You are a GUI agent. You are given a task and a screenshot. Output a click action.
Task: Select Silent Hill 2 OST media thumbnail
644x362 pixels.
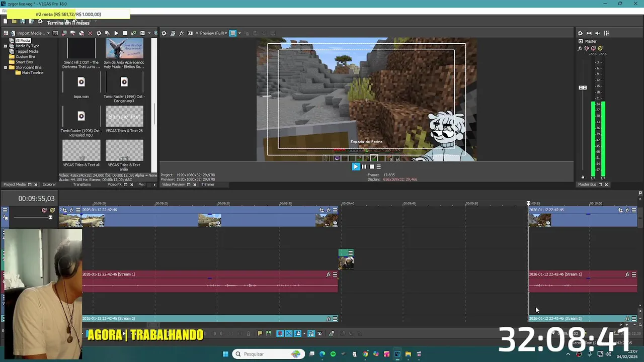81,49
